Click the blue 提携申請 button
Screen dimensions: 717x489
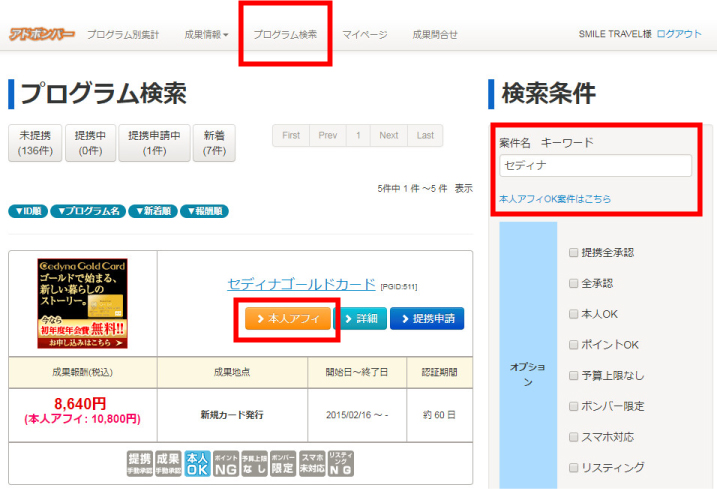coord(427,318)
